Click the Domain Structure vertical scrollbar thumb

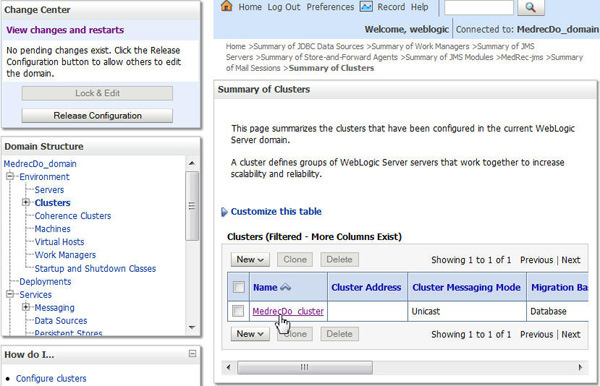pos(192,206)
